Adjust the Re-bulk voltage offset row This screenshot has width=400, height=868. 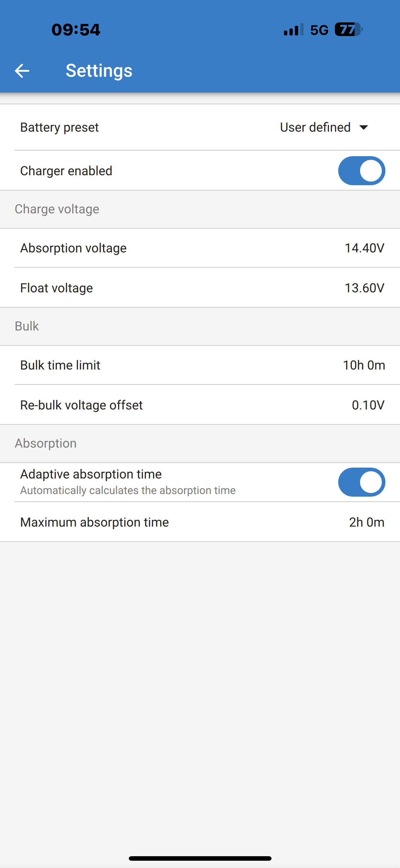(200, 405)
